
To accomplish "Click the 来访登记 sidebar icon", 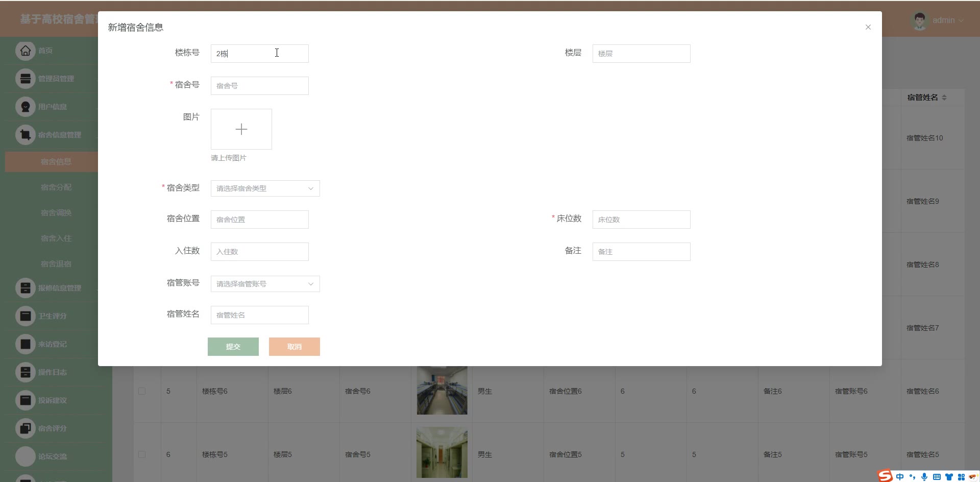I will pyautogui.click(x=25, y=344).
